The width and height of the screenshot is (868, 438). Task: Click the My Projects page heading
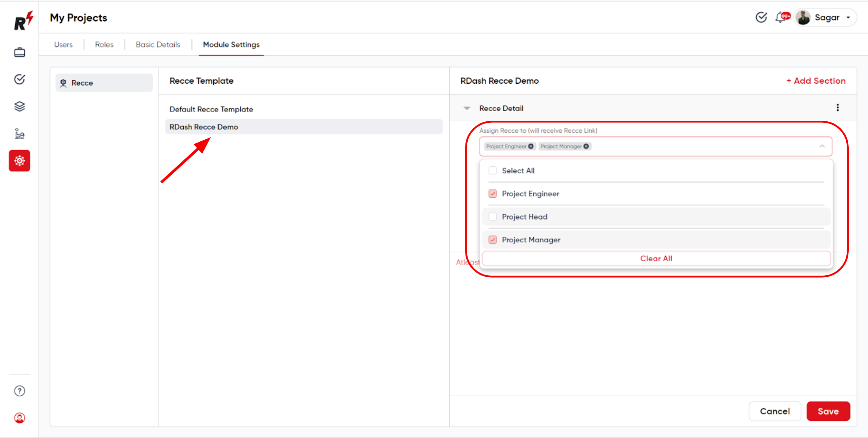click(78, 18)
